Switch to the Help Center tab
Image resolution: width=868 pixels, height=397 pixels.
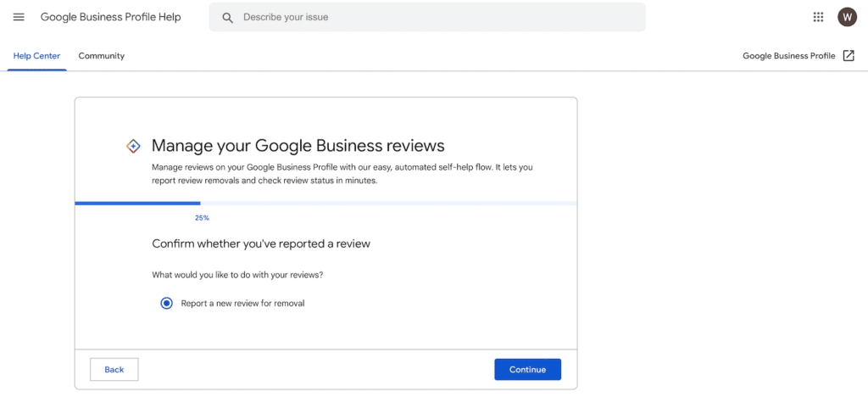[x=36, y=56]
